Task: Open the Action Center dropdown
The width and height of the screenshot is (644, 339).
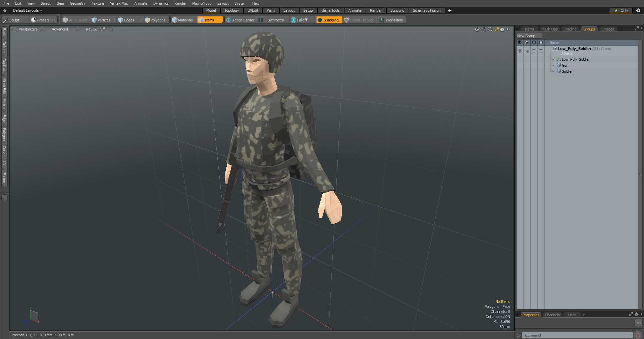Action: (x=240, y=20)
